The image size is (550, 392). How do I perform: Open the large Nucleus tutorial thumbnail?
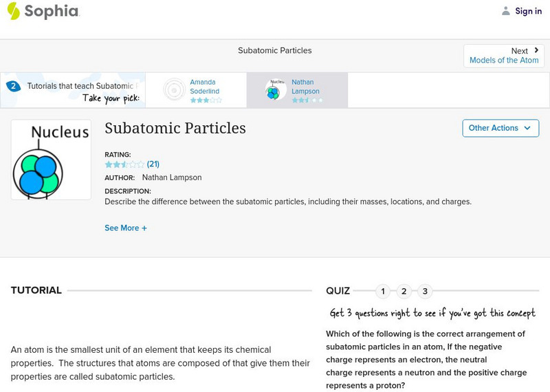coord(51,160)
